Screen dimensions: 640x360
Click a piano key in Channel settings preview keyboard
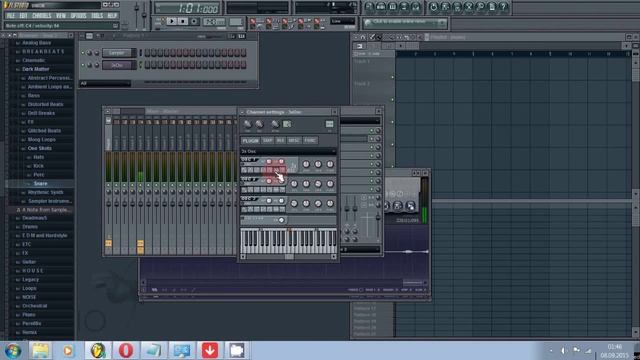click(288, 241)
